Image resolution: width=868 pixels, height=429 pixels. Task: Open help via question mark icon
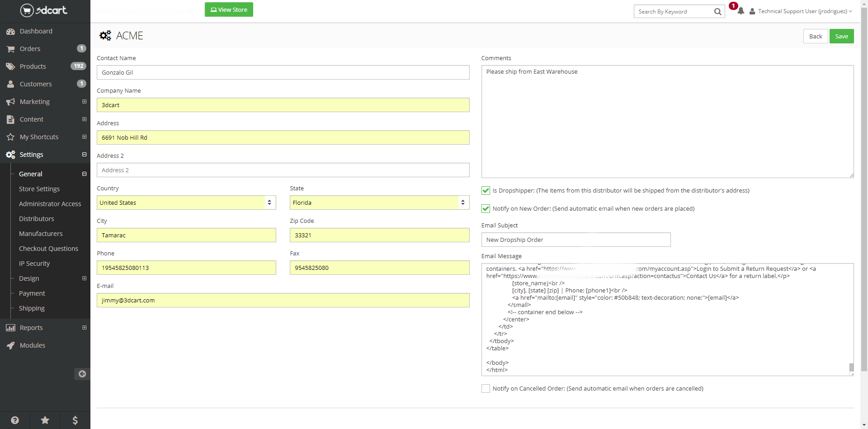click(x=15, y=420)
